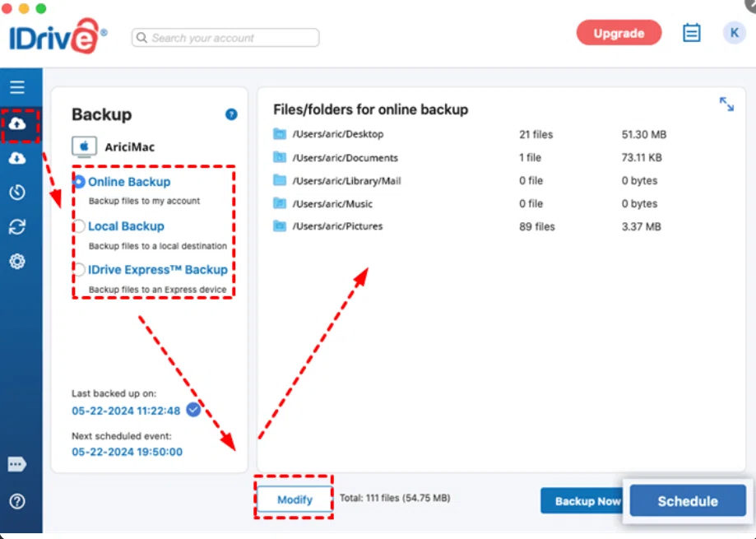
Task: Select the /Users/aric/Library/Mail row
Action: pyautogui.click(x=466, y=180)
